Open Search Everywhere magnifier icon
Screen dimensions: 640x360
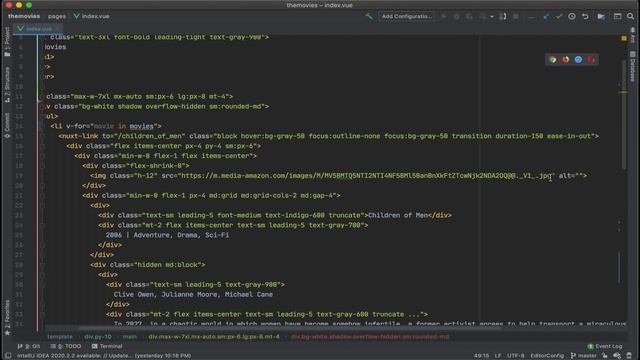coord(631,16)
